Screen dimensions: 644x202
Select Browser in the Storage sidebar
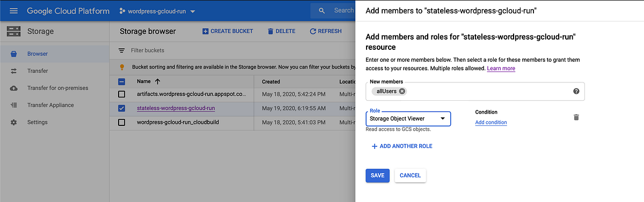tap(55, 54)
